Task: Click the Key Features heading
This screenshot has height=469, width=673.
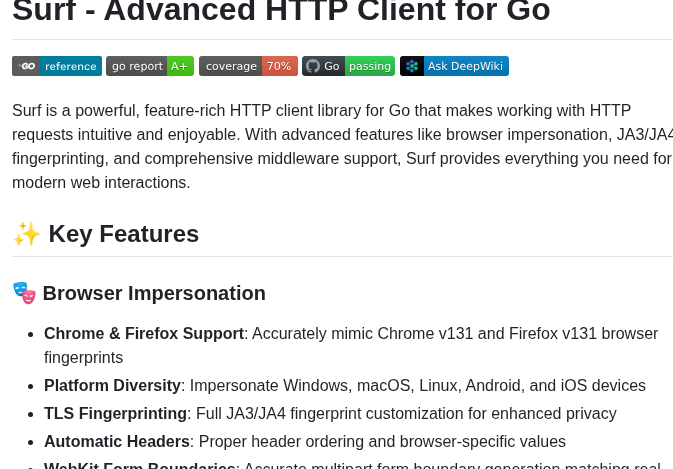Action: [124, 234]
